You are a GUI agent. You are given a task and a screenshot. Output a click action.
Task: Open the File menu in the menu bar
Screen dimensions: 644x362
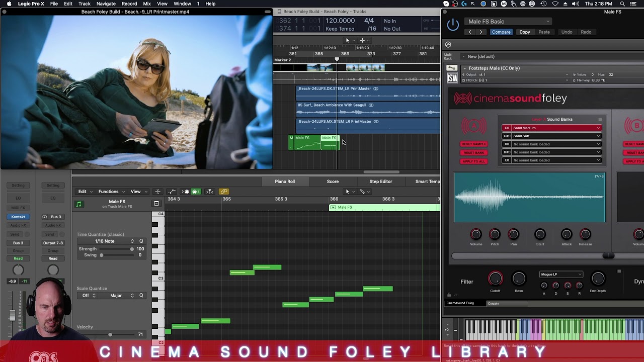point(54,4)
